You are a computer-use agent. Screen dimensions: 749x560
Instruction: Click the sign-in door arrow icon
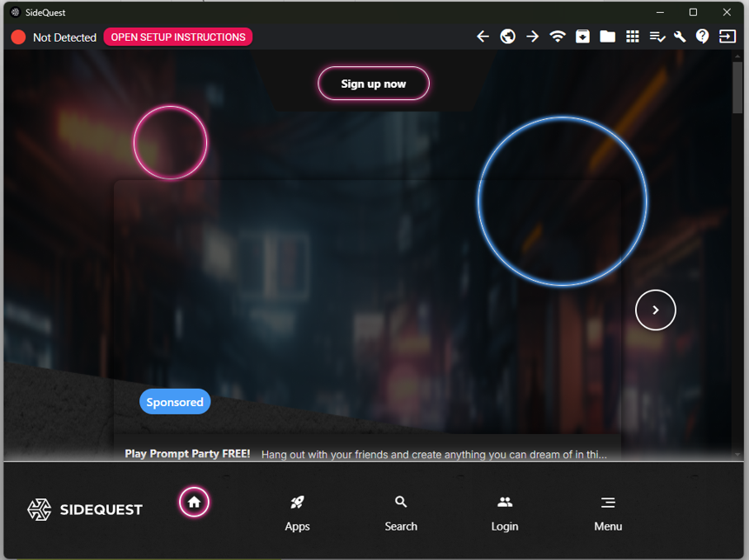727,37
